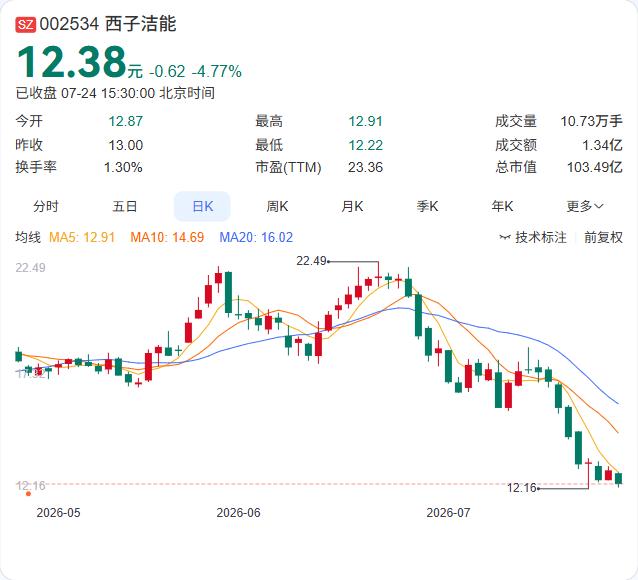Click the red SZ exchange badge icon

point(26,24)
